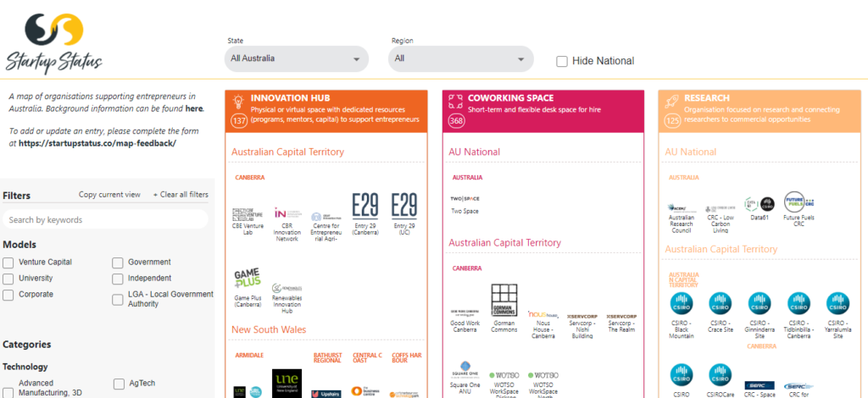The image size is (868, 398).
Task: Open the Future Fuels CRC logo
Action: 798,202
